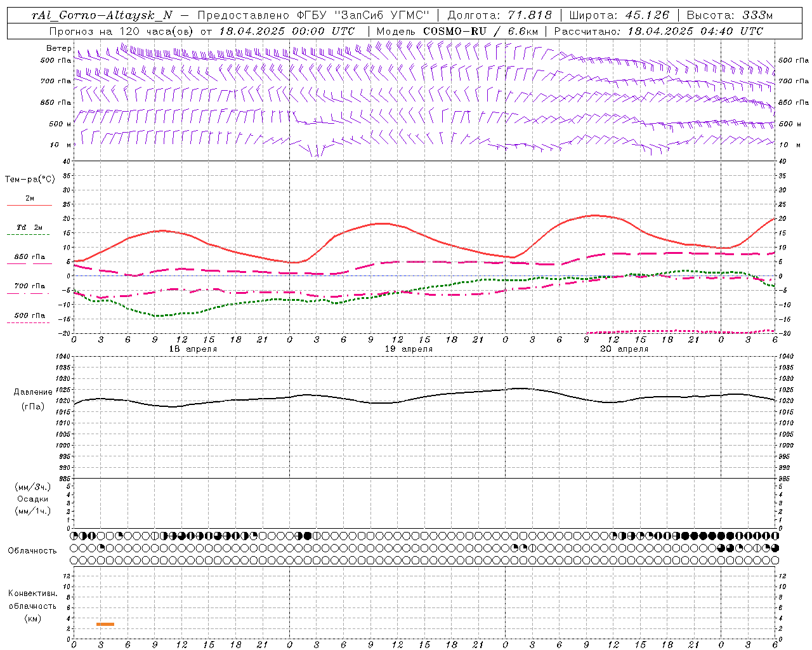Click the '19 апреля' date label
This screenshot has width=812, height=650.
point(409,349)
